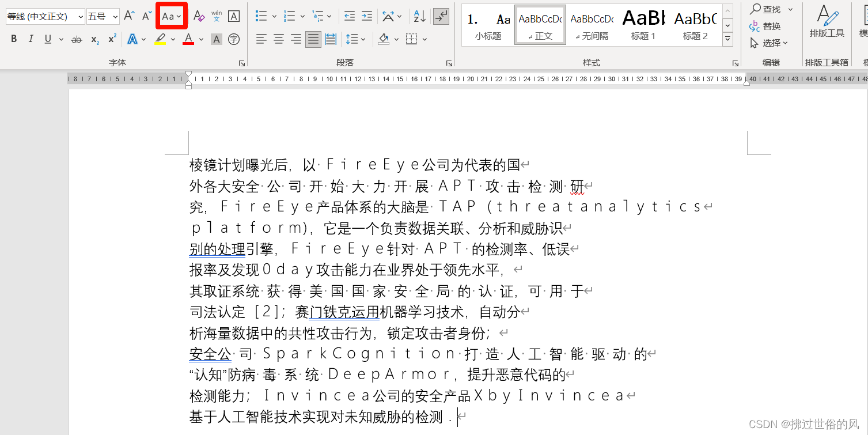Viewport: 868px width, 435px height.
Task: Open the font name dropdown
Action: [x=79, y=17]
